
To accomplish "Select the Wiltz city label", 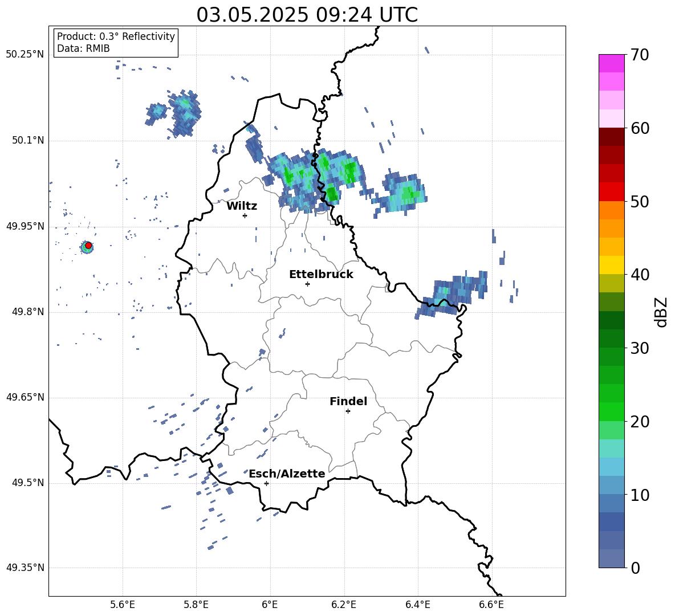I will click(242, 206).
